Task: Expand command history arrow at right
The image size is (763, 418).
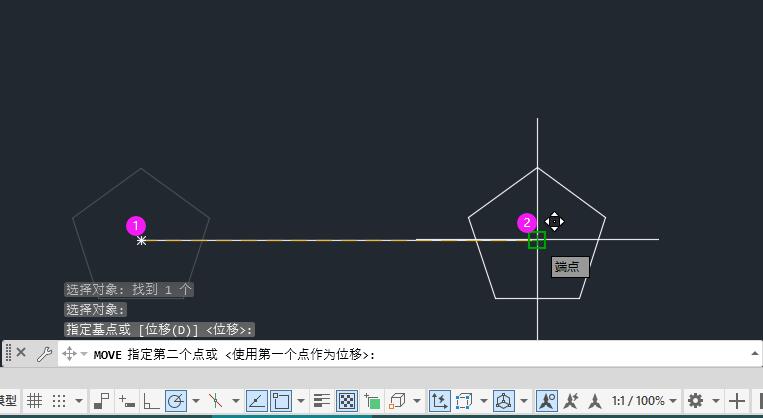Action: [755, 354]
